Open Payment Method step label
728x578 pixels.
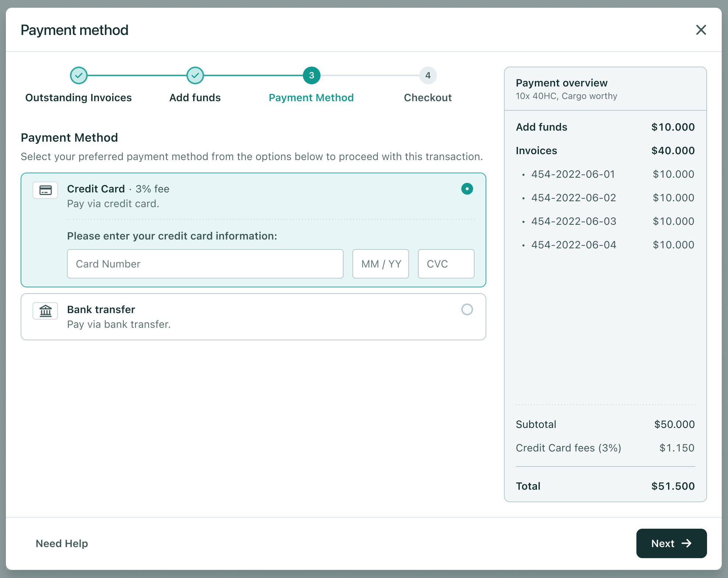tap(311, 97)
